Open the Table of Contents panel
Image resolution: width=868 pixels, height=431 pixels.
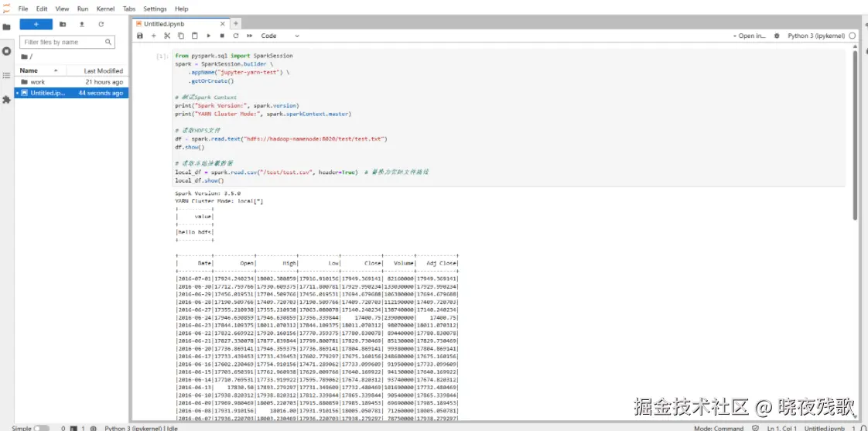coord(7,75)
